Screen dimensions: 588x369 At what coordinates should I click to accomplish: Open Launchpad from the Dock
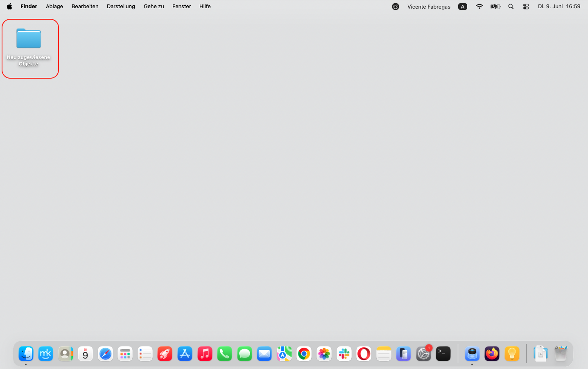125,353
